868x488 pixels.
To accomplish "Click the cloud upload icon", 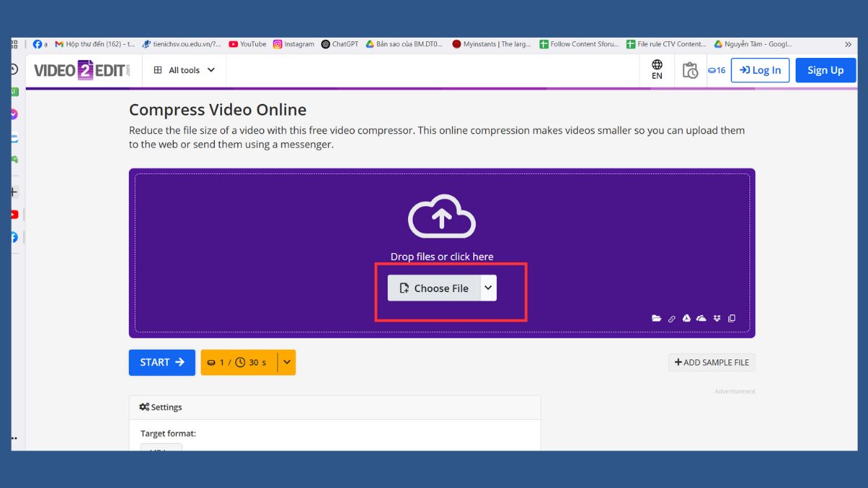I will click(442, 216).
